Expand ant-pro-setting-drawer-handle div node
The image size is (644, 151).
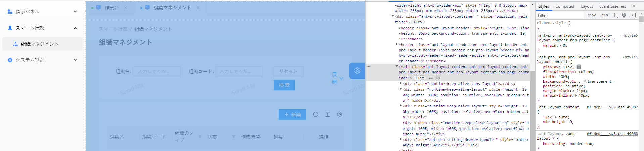click(401, 139)
